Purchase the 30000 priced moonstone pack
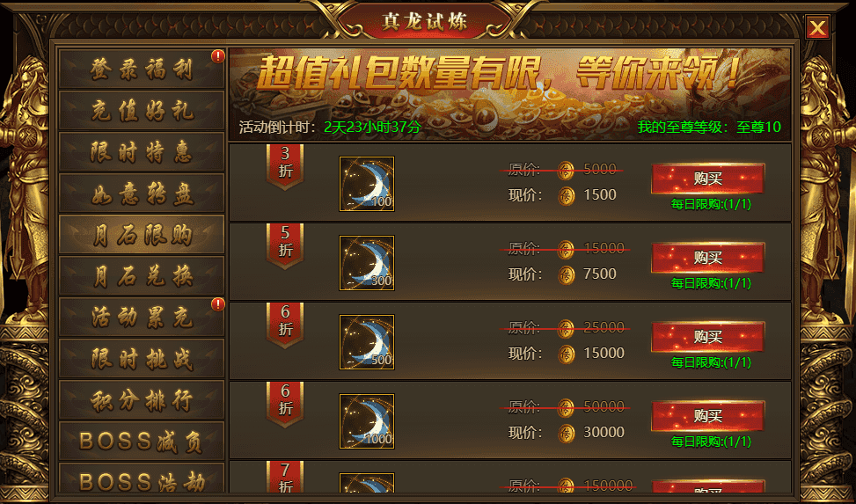The image size is (856, 504). coord(707,416)
